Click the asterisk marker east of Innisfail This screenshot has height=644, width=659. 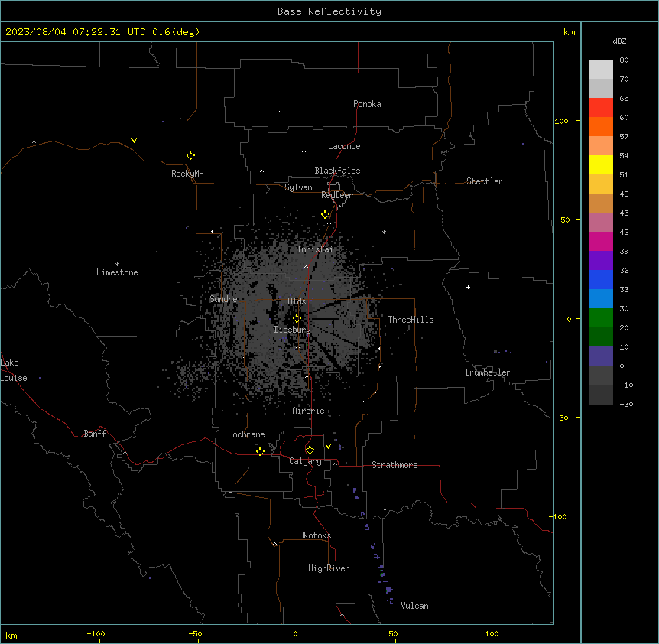[384, 232]
